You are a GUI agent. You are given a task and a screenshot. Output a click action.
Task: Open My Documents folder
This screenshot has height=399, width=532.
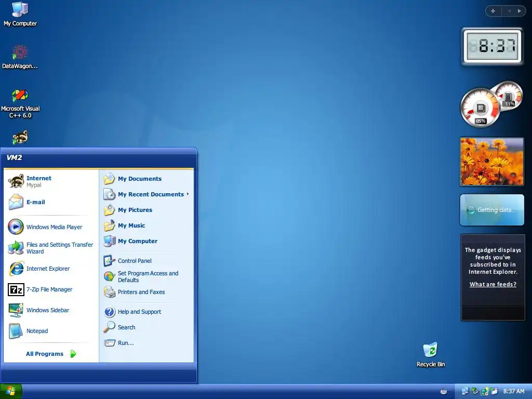tap(146, 179)
